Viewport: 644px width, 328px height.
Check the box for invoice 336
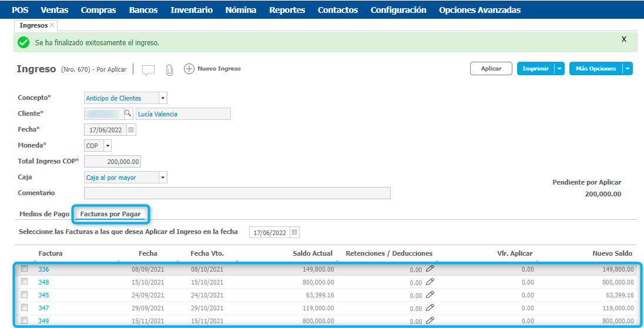point(25,269)
